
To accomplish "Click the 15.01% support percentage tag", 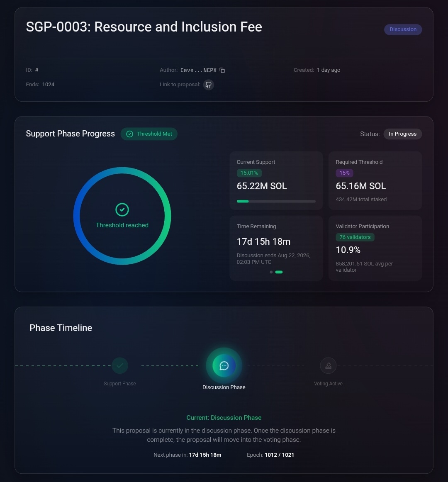I will click(x=249, y=173).
